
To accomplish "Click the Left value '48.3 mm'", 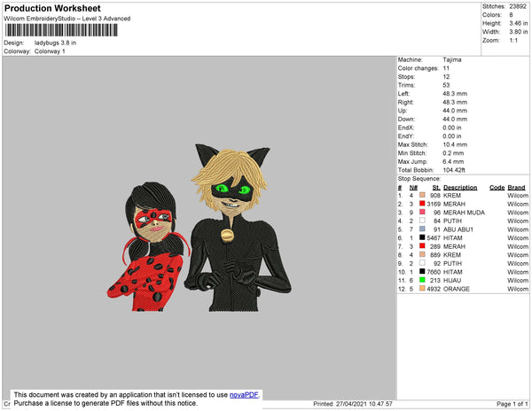I will tap(455, 94).
